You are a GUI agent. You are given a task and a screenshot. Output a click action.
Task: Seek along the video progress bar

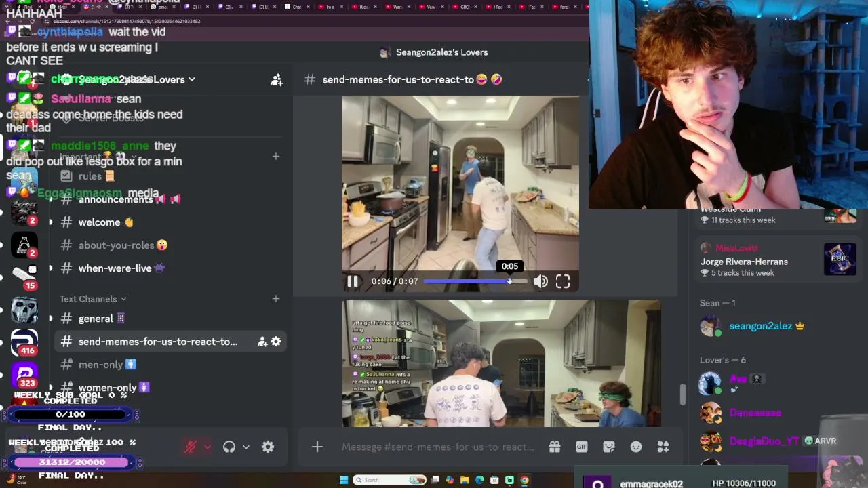(475, 281)
